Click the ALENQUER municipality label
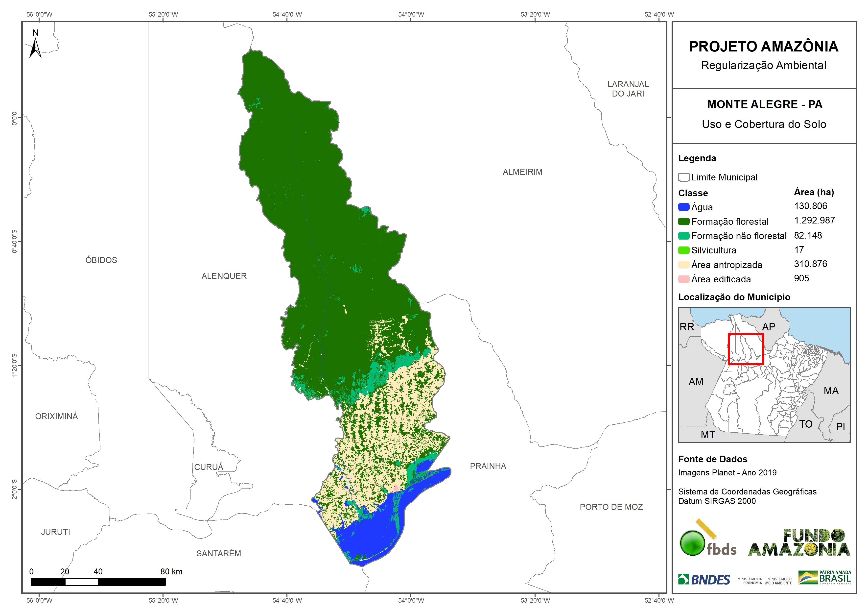This screenshot has height=614, width=868. click(224, 276)
